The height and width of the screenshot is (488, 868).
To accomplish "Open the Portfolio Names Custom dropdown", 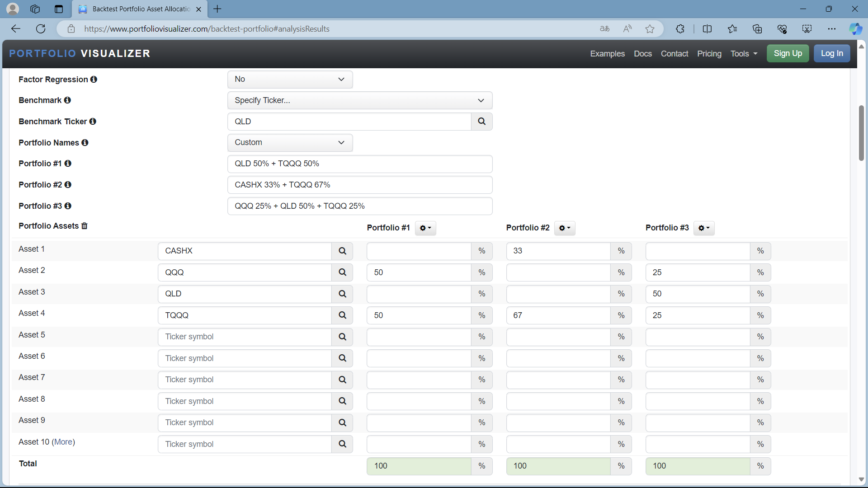I will (290, 143).
